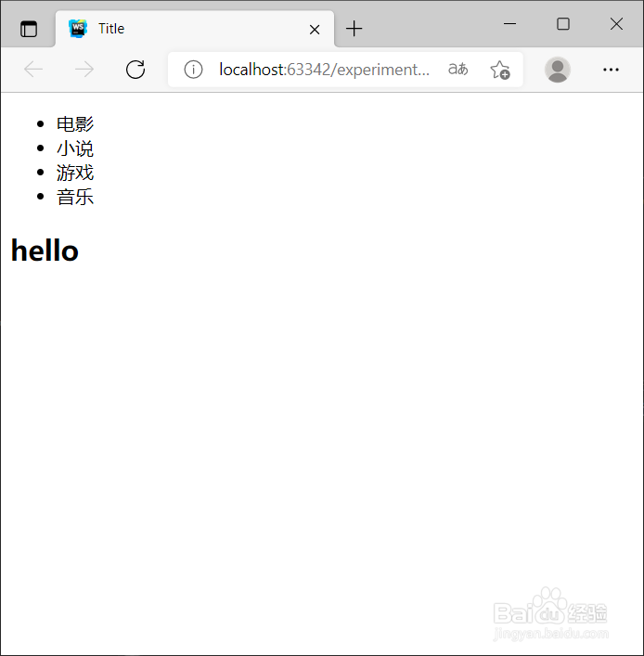Select the Title browser tab
Viewport: 644px width, 656px height.
195,29
